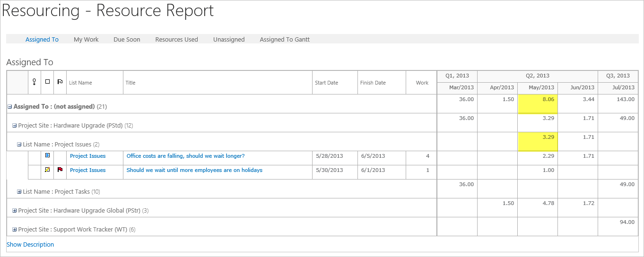
Task: Collapse the Assigned To (not assigned) group
Action: [9, 107]
